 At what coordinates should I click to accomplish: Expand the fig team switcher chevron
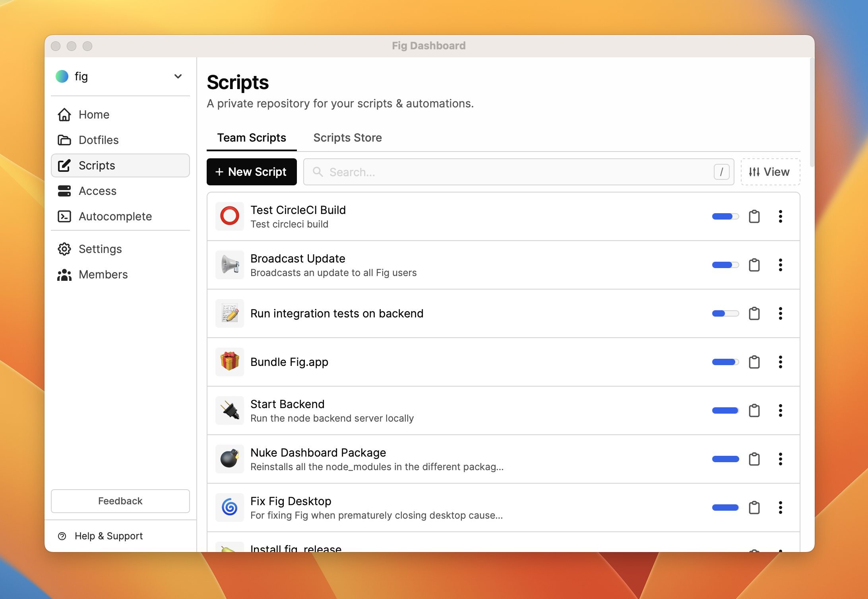point(178,76)
